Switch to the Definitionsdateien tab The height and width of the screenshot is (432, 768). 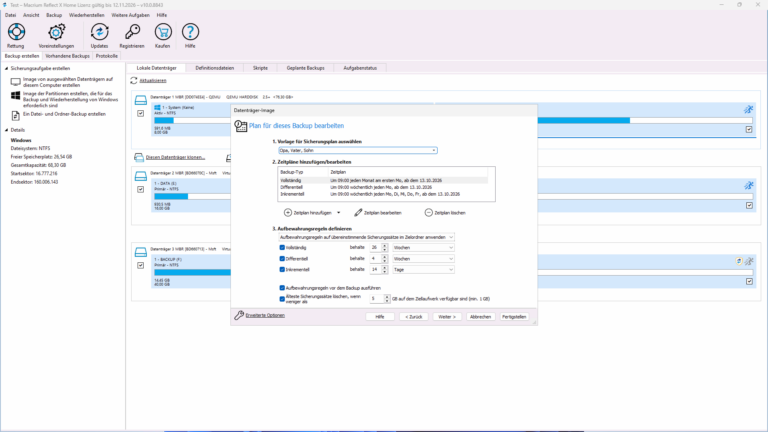(215, 68)
